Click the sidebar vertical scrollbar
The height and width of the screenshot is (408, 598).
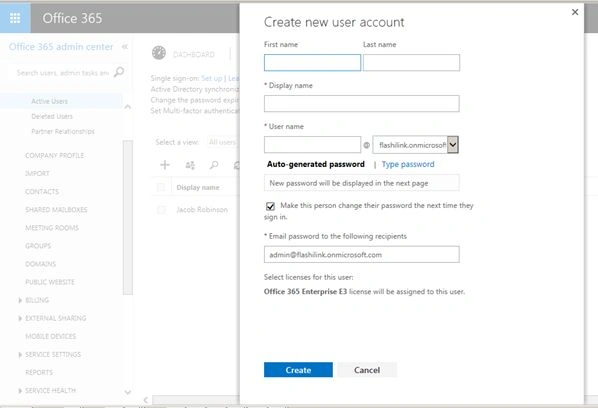pyautogui.click(x=128, y=217)
